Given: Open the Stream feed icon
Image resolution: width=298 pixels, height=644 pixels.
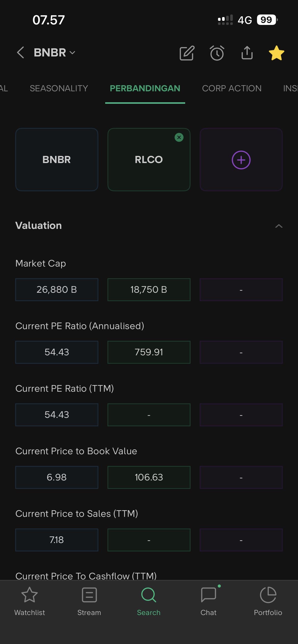Looking at the screenshot, I should click(89, 595).
